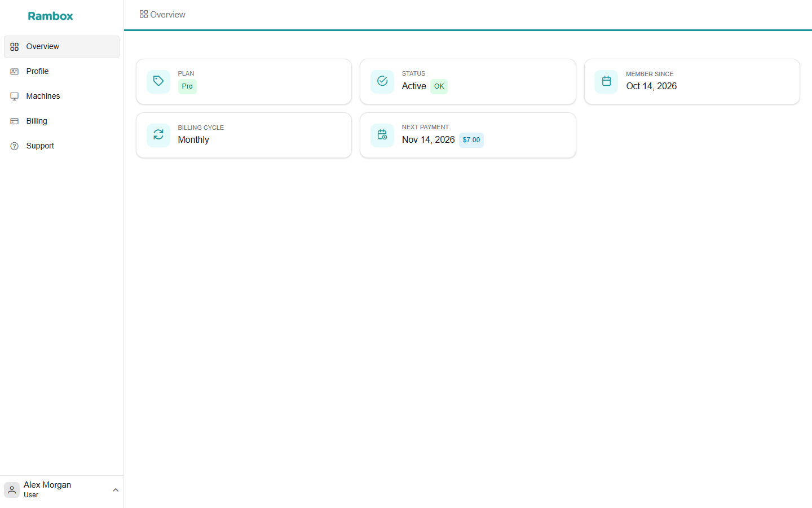Navigate to Billing
Image resolution: width=812 pixels, height=508 pixels.
[x=61, y=121]
